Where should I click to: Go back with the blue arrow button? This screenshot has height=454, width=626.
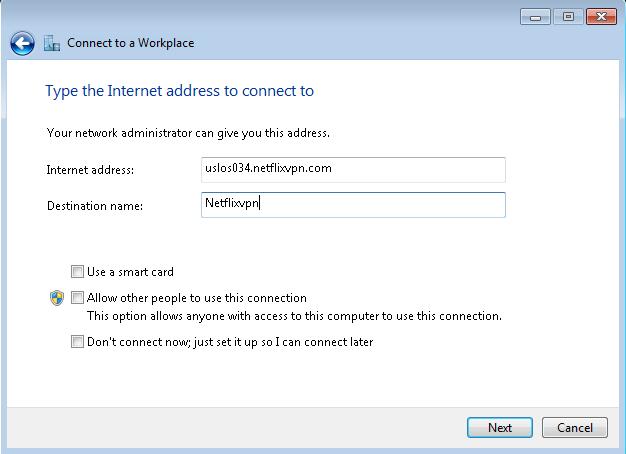[22, 43]
